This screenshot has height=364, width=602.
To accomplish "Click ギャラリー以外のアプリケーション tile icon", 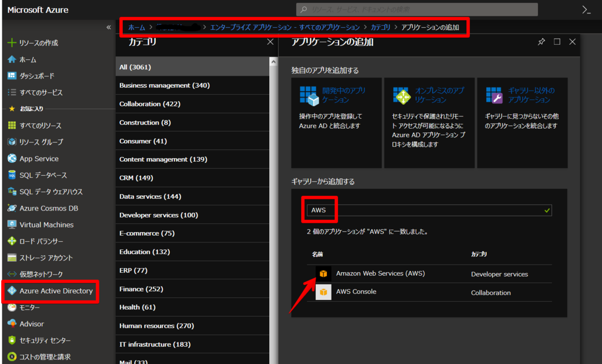I will click(494, 95).
